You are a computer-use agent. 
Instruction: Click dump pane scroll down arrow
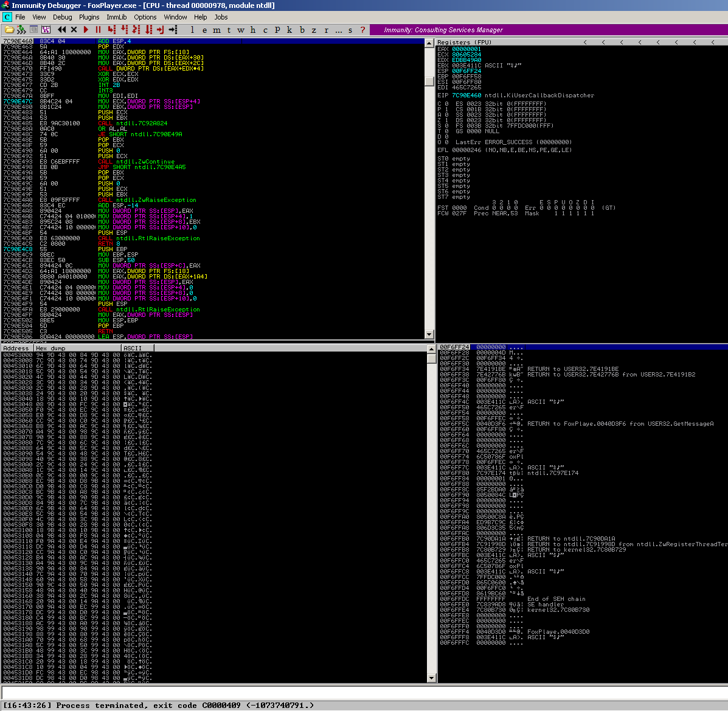431,678
